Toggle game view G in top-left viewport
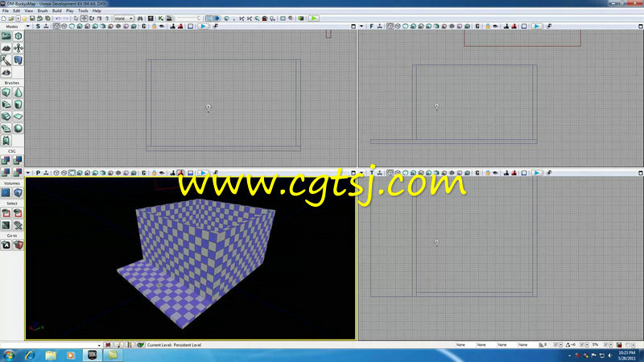Image resolution: width=644 pixels, height=362 pixels. tap(144, 27)
